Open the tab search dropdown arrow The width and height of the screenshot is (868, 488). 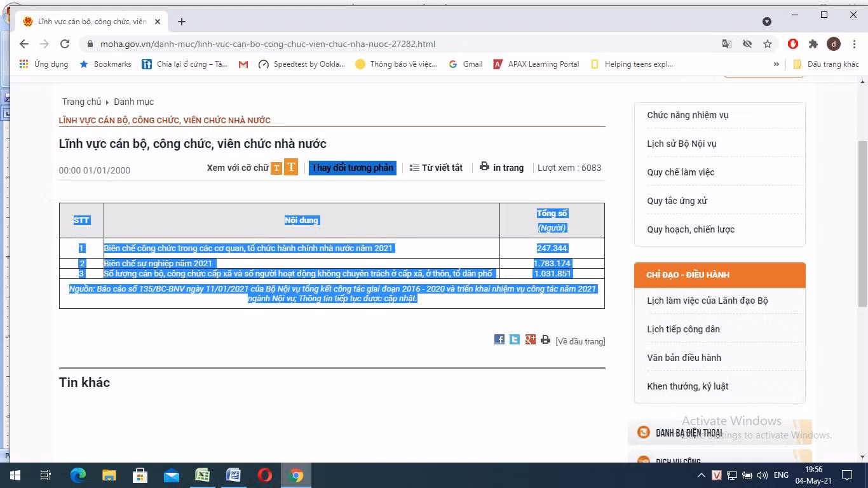coord(767,22)
